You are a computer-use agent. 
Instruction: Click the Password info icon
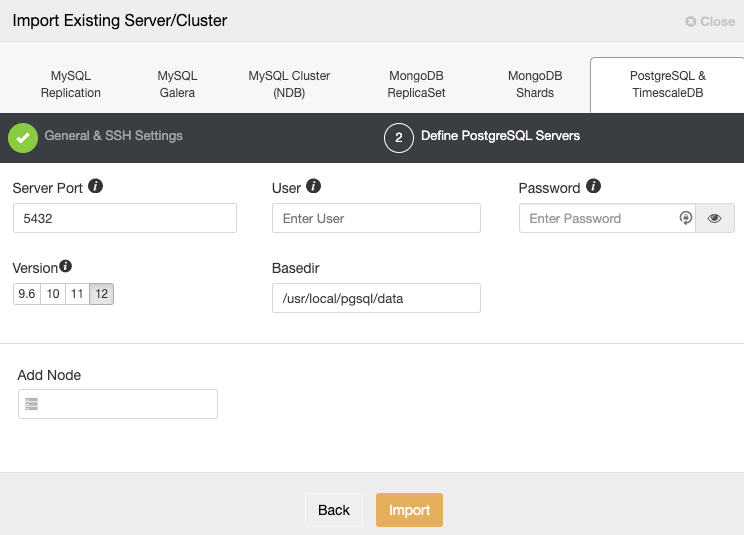click(593, 186)
